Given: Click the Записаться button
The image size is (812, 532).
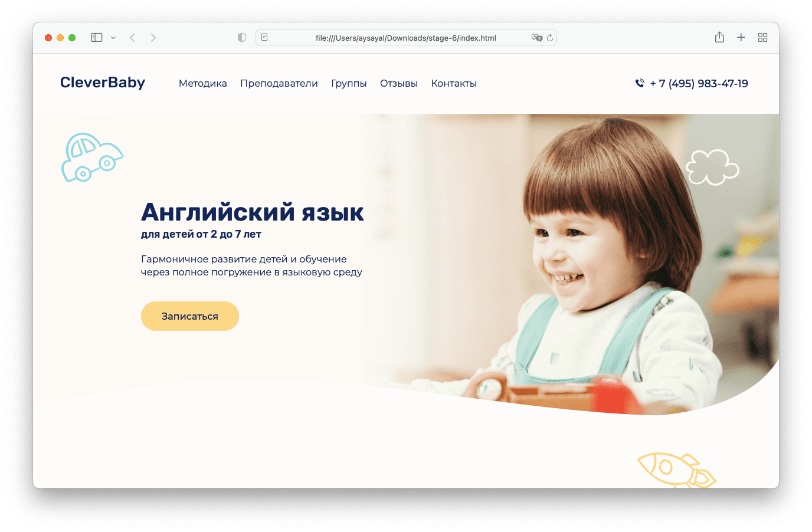Looking at the screenshot, I should tap(190, 316).
